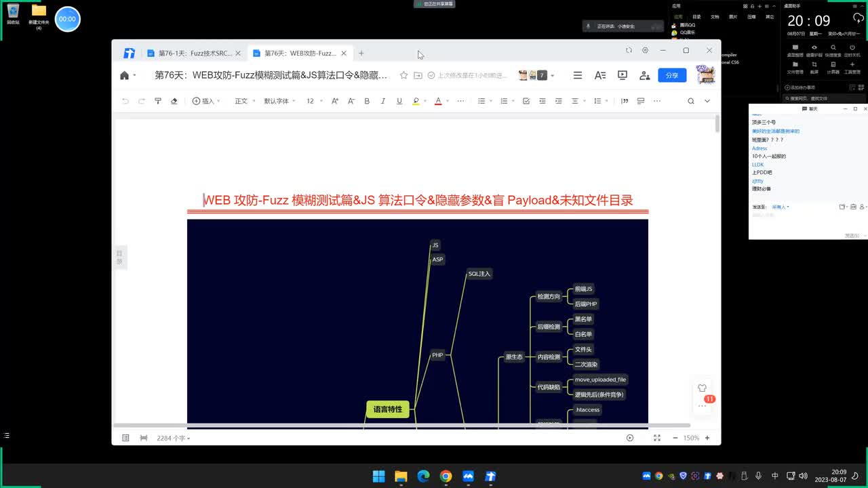Image resolution: width=868 pixels, height=488 pixels.
Task: Open the 文档 tab in desktop organizer
Action: (x=715, y=16)
